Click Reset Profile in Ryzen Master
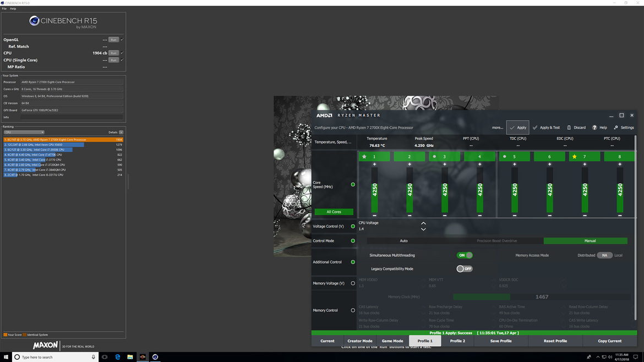 (555, 341)
